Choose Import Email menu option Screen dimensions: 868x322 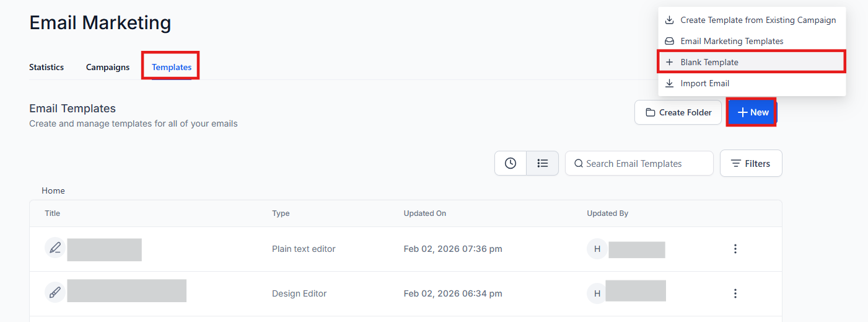(704, 83)
